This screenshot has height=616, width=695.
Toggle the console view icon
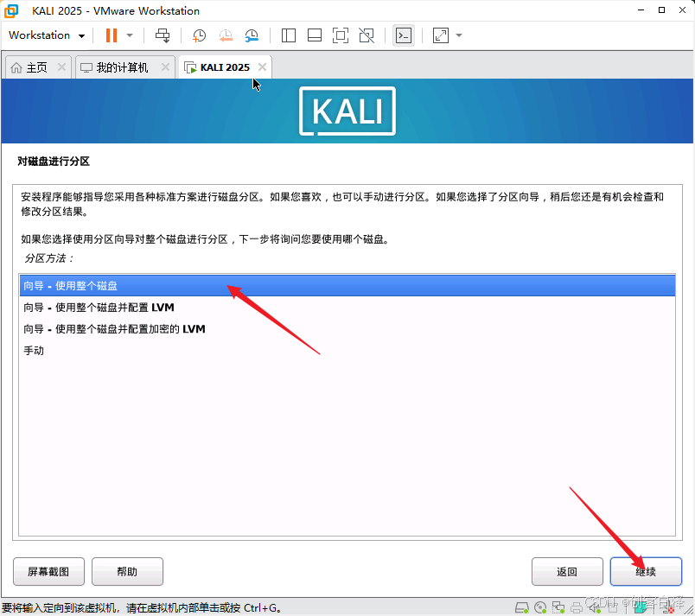(x=404, y=35)
